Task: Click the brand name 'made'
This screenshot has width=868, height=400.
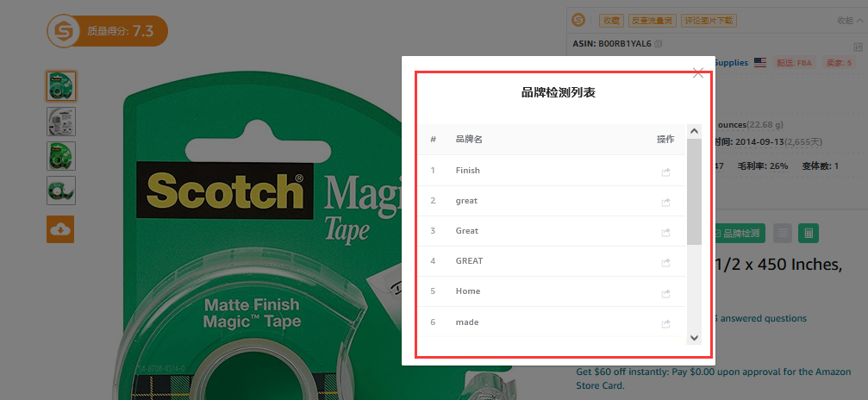Action: click(x=467, y=322)
